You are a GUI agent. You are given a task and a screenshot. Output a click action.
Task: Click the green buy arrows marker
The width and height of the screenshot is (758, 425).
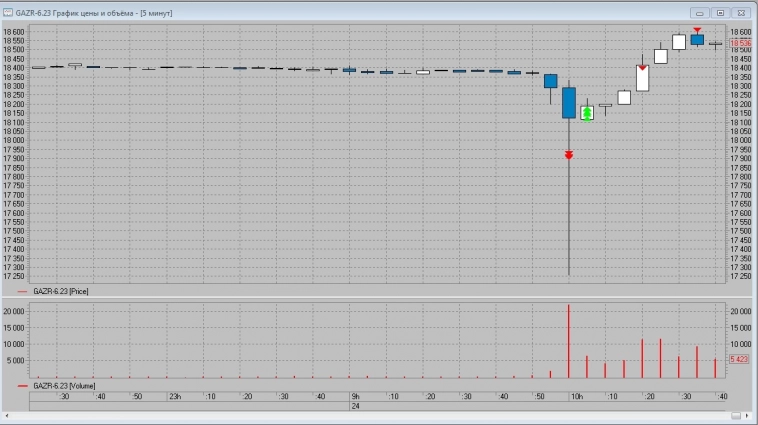tap(587, 114)
